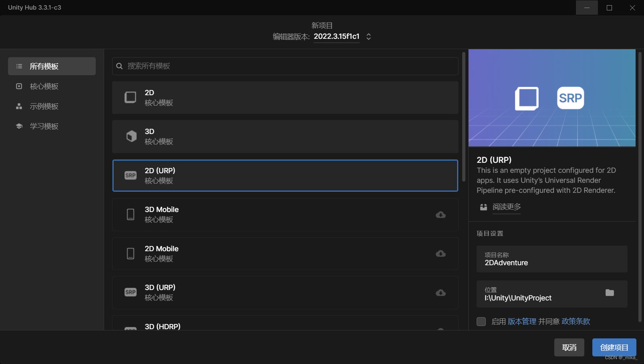Screen dimensions: 644x364
Task: Click the square icon of the 2D template
Action: coord(130,97)
